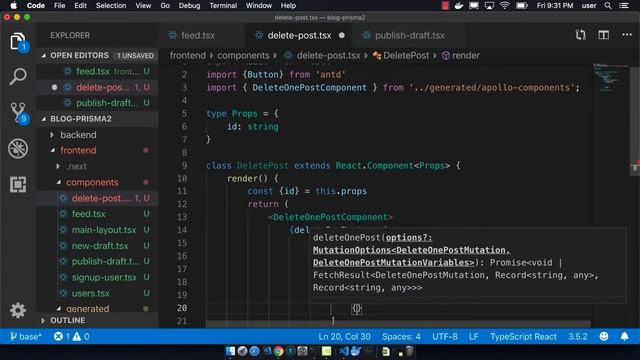Viewport: 640px width, 360px height.
Task: Open Safari from the Dock
Action: click(254, 351)
